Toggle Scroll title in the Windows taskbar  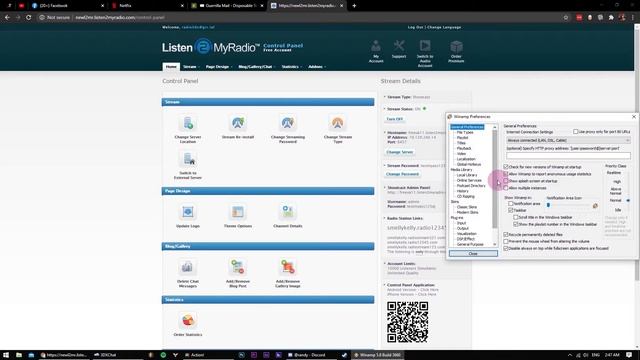[516, 217]
